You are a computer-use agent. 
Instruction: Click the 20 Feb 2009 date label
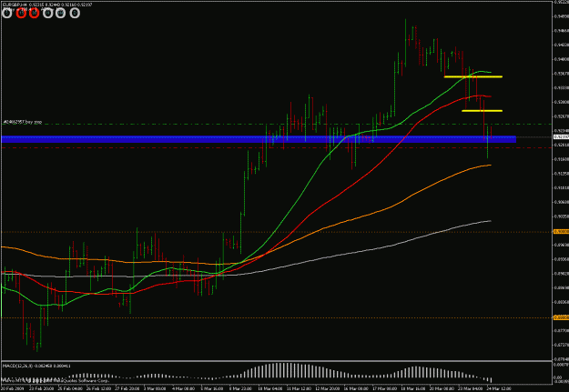point(12,388)
